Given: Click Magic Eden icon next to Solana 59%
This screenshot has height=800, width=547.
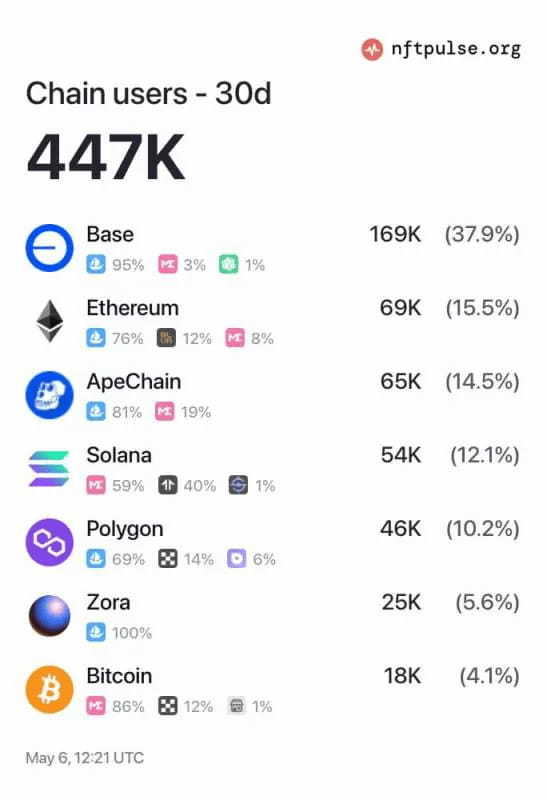Looking at the screenshot, I should pyautogui.click(x=96, y=485).
